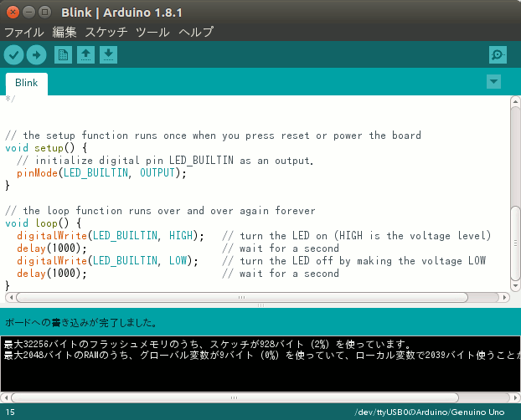521x420 pixels.
Task: Click 'digitalWrite(LED_BUILTIN, LOW);' statement
Action: tap(108, 261)
